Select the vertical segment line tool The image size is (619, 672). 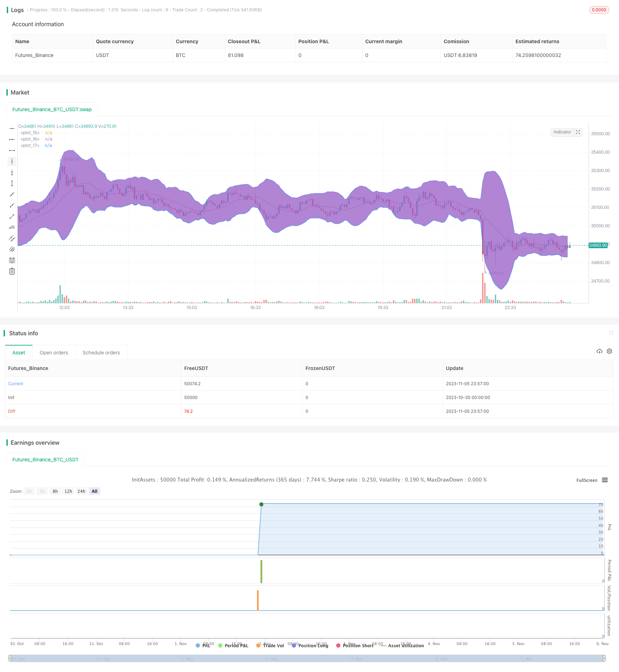point(12,183)
